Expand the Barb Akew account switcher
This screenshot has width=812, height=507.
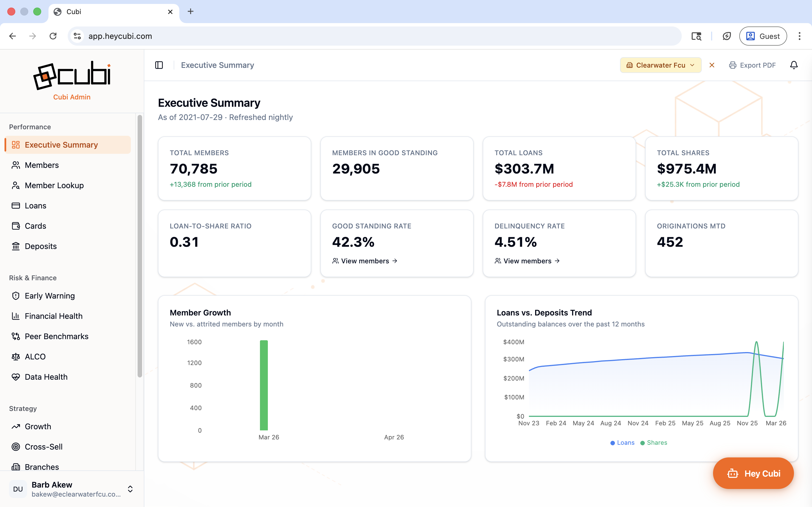point(130,489)
